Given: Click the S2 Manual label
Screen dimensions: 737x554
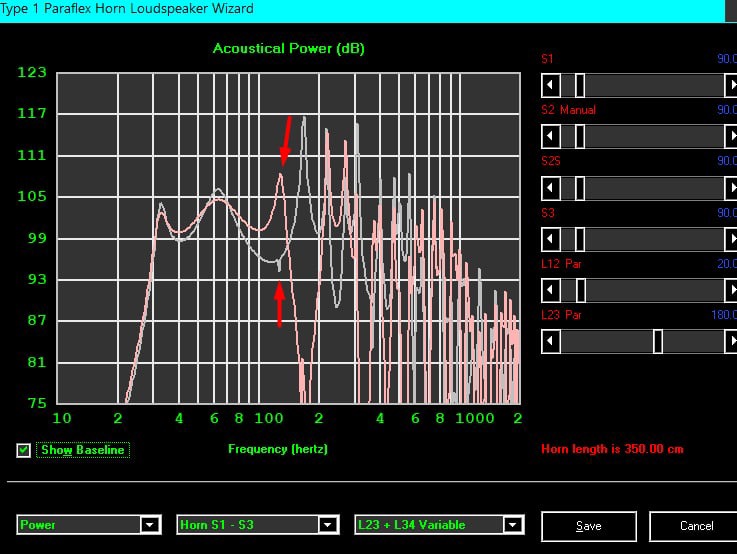Looking at the screenshot, I should pos(568,110).
